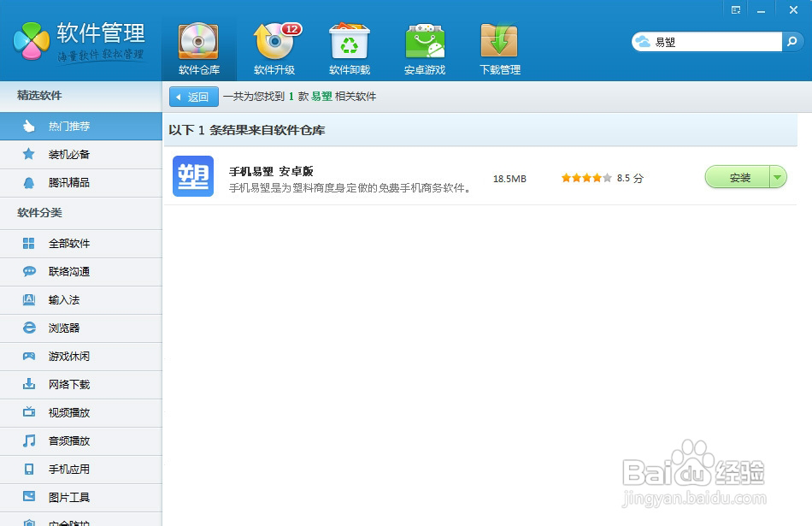Click the 手机易塑 description text
Screen dimensions: 812x526
[350, 188]
